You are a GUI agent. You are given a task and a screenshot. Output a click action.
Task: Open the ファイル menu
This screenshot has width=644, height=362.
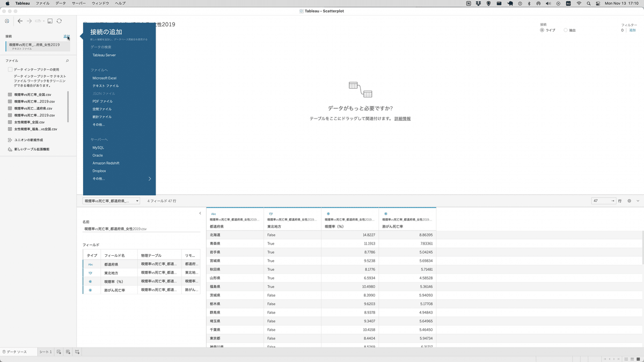click(42, 3)
